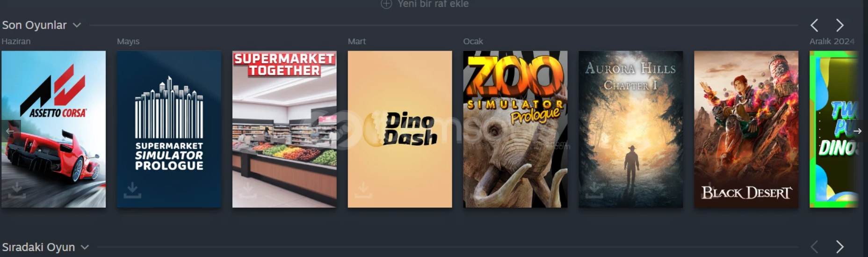This screenshot has width=868, height=257.
Task: Click the download icon on Assetto Corsa
Action: pos(17,190)
